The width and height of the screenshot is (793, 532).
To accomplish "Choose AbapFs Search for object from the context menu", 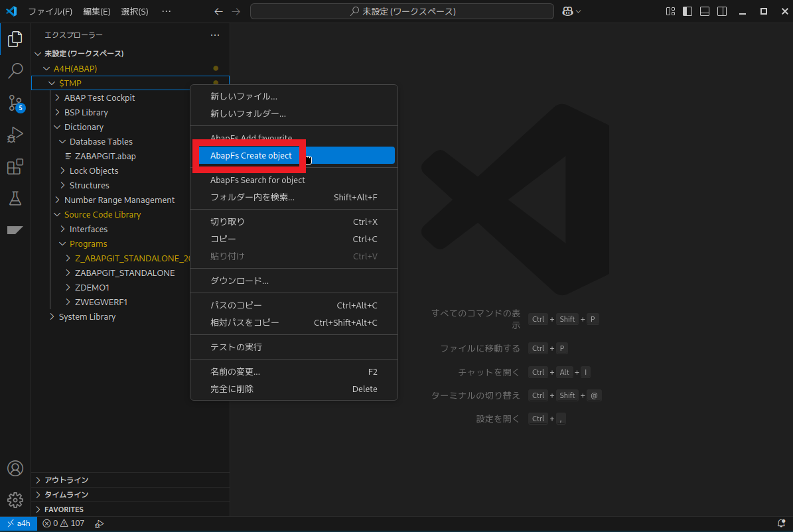I will click(x=257, y=180).
